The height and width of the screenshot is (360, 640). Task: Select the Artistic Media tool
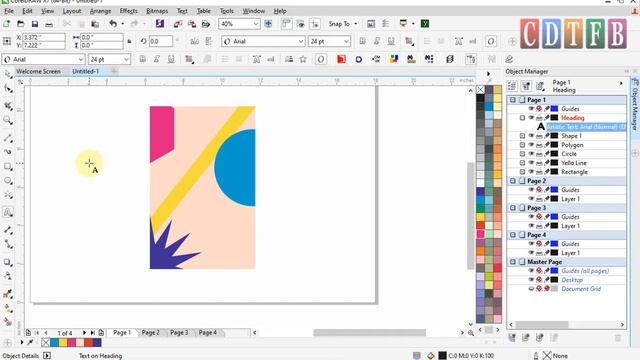8,152
